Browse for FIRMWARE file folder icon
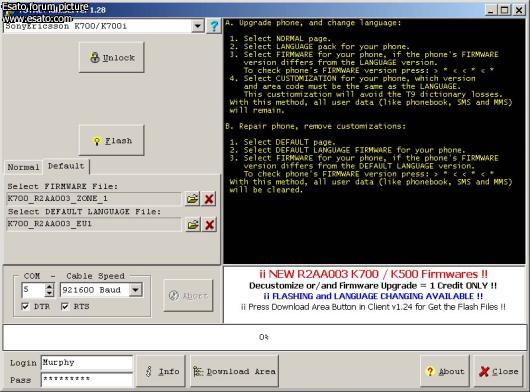The height and width of the screenshot is (392, 530). 192,199
